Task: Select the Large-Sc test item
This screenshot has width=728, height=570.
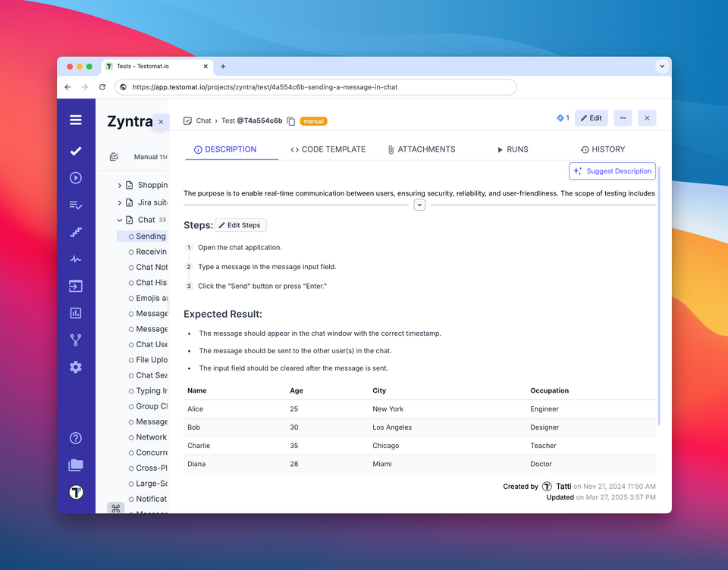Action: (148, 483)
